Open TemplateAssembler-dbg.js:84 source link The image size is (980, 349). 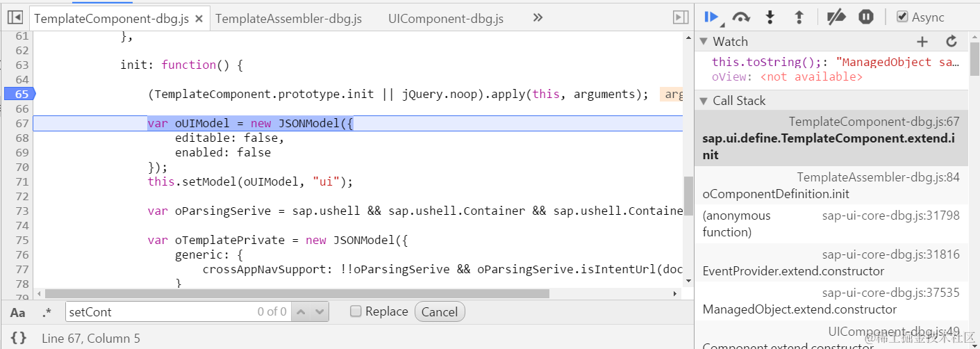coord(878,177)
